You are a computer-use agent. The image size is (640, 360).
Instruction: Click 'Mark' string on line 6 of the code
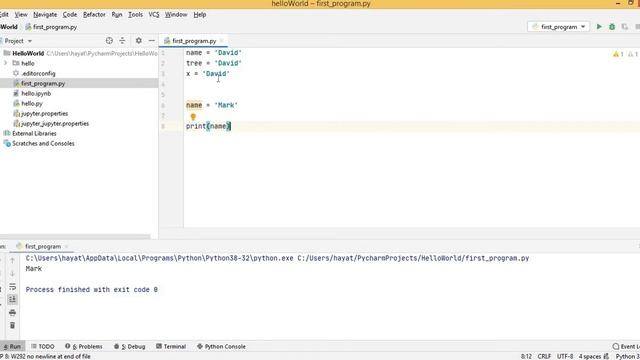pyautogui.click(x=226, y=105)
